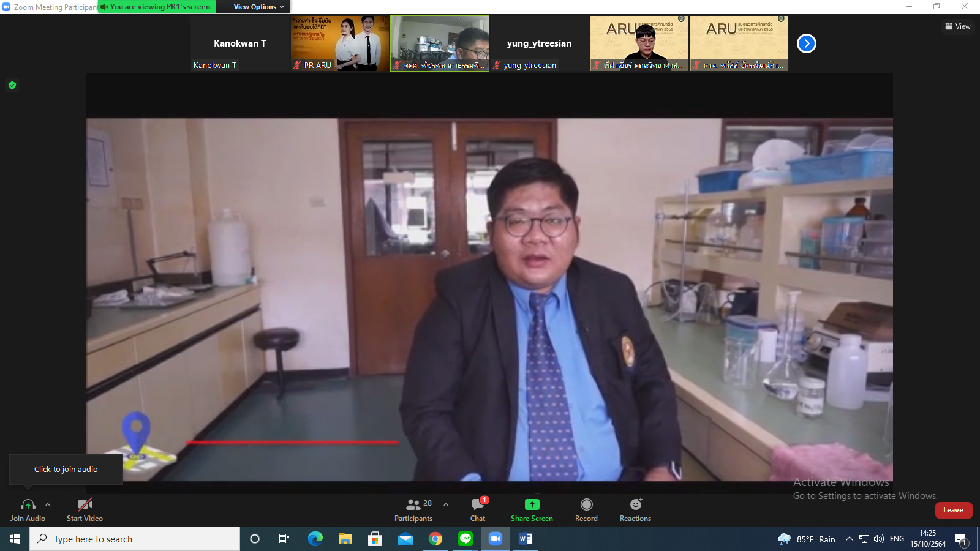Open the Participants panel
The height and width of the screenshot is (551, 980).
[413, 509]
